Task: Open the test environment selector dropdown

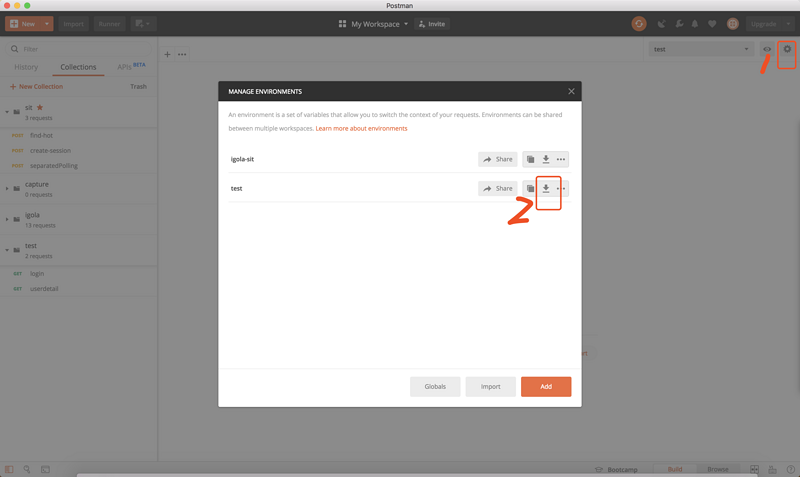Action: tap(701, 49)
